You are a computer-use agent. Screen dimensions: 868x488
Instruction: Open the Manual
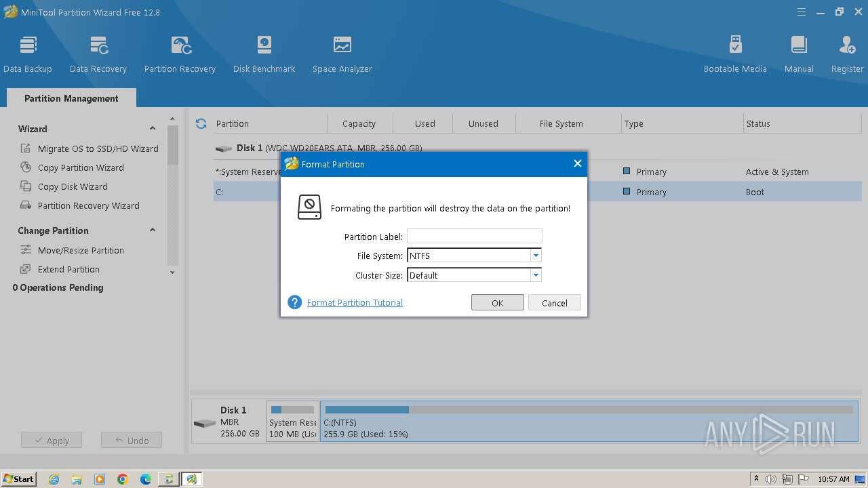tap(799, 54)
